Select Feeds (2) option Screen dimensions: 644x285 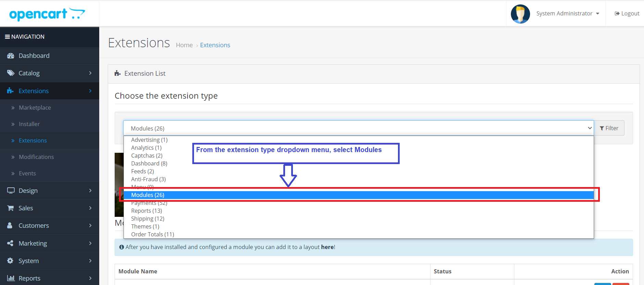pyautogui.click(x=359, y=171)
